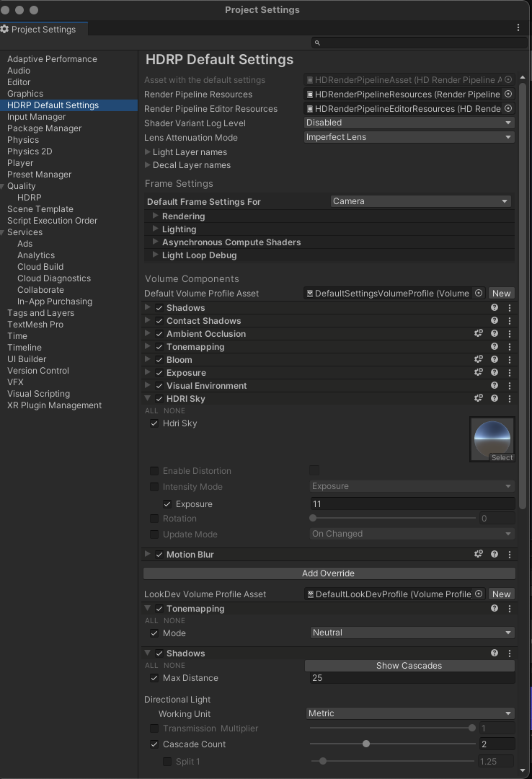The height and width of the screenshot is (779, 532).
Task: Click the HDRI sky preview thumbnail
Action: click(x=492, y=439)
